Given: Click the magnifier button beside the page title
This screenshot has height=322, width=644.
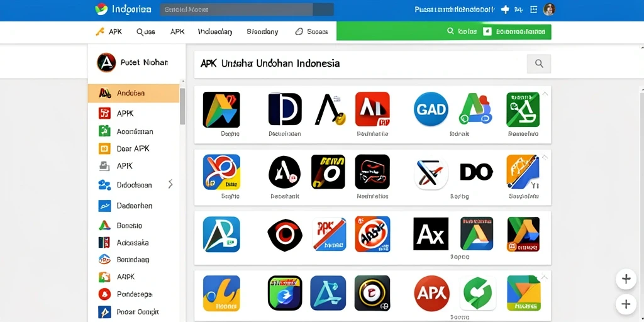Looking at the screenshot, I should pos(539,64).
